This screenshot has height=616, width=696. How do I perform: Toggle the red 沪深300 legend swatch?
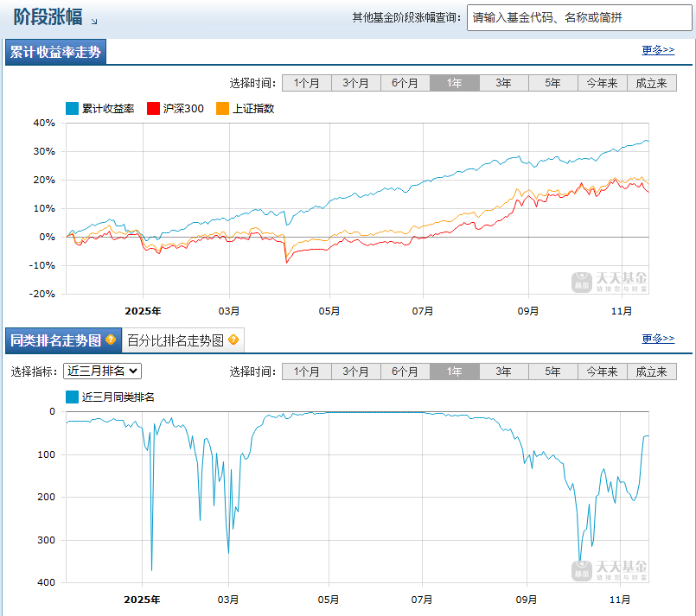(x=153, y=108)
